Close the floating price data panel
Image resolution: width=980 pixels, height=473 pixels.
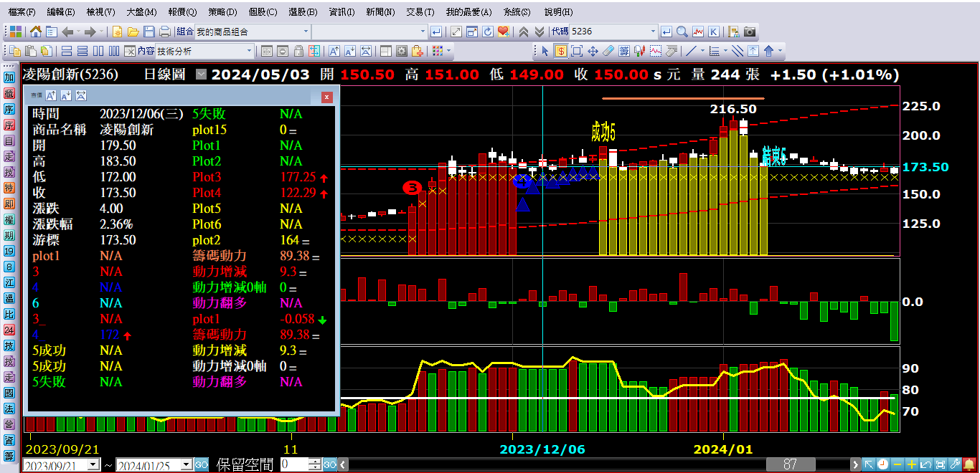pyautogui.click(x=327, y=96)
